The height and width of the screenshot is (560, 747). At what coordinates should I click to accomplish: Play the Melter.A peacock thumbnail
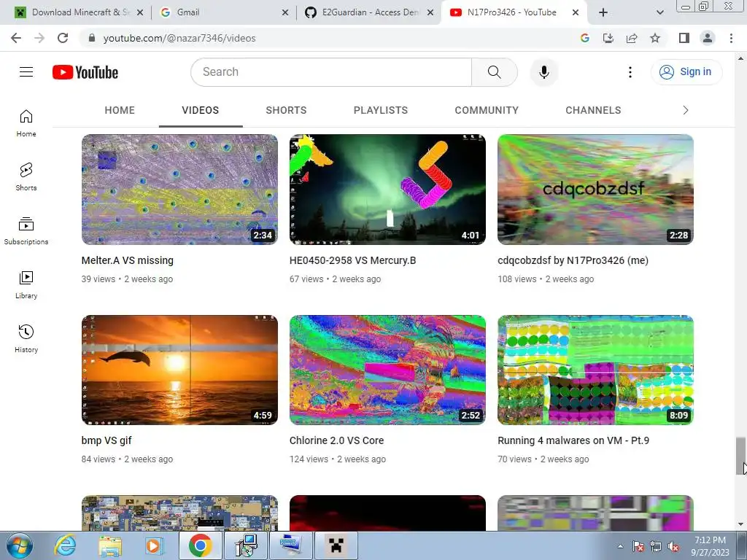pyautogui.click(x=179, y=190)
